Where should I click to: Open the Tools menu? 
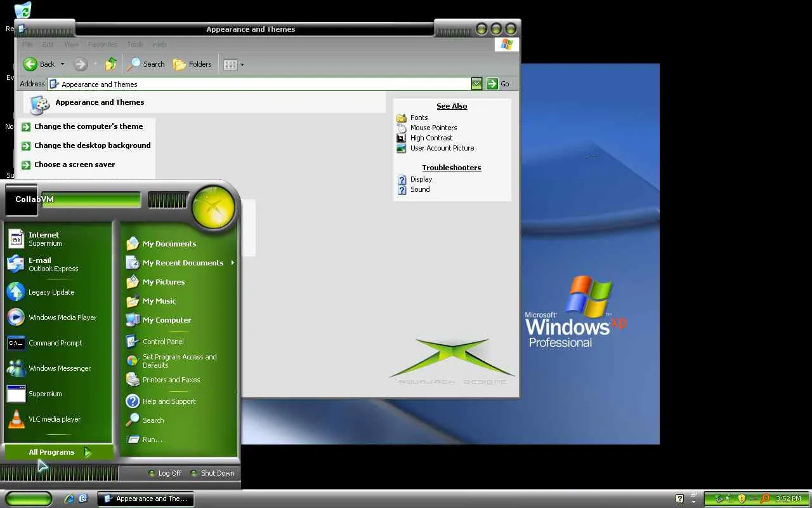(135, 44)
